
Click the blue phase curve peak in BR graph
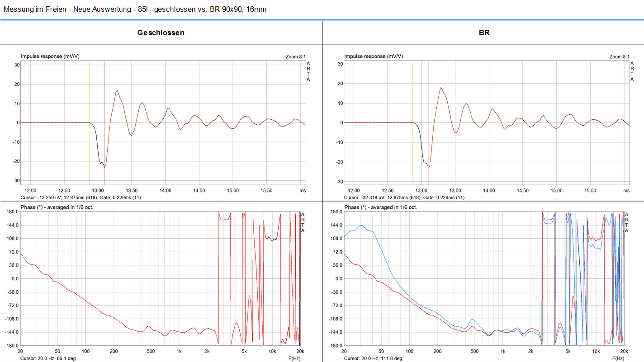click(x=361, y=225)
